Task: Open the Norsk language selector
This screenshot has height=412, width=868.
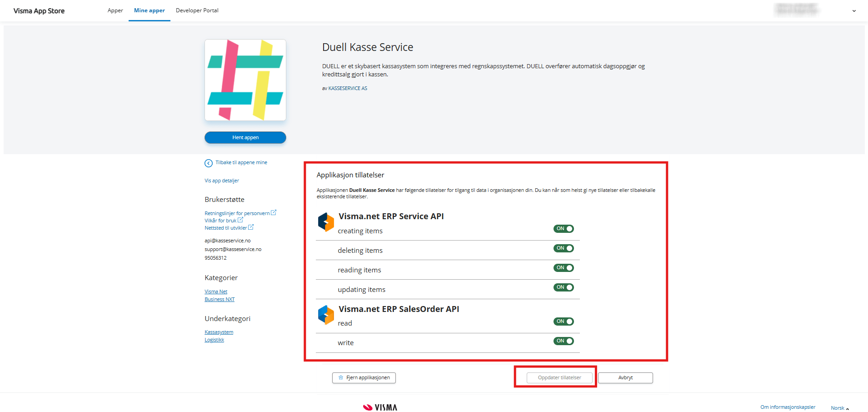Action: tap(839, 408)
